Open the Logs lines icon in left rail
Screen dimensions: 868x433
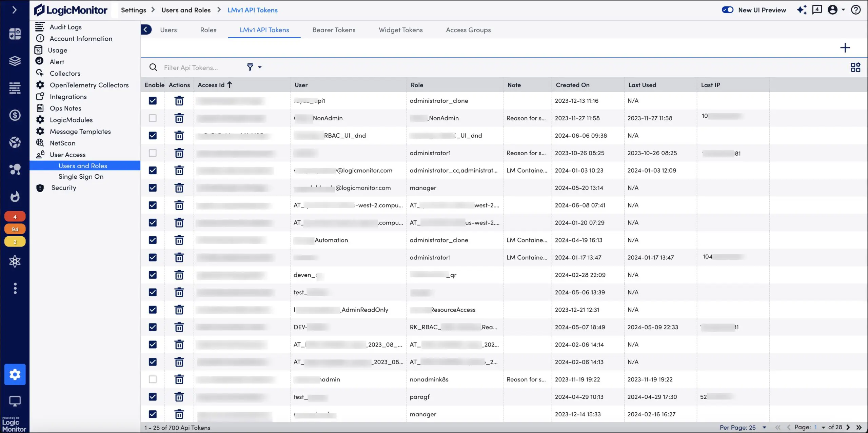(15, 88)
